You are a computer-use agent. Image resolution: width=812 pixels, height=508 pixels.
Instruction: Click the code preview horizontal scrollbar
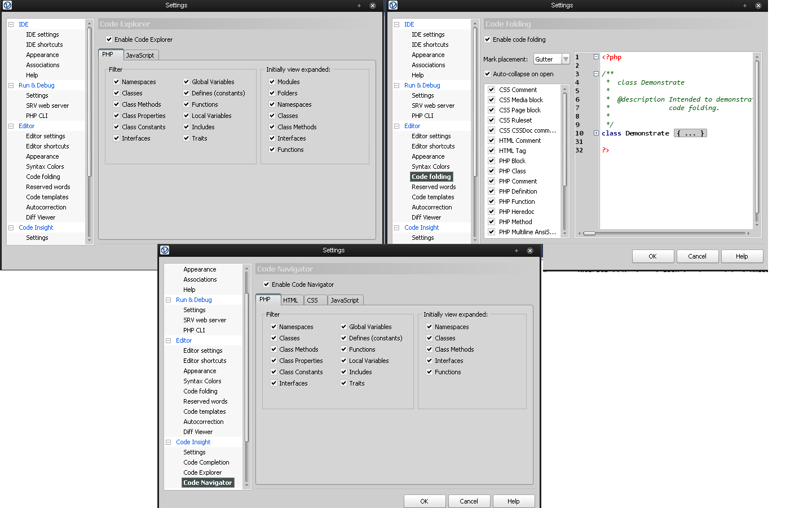pyautogui.click(x=665, y=233)
